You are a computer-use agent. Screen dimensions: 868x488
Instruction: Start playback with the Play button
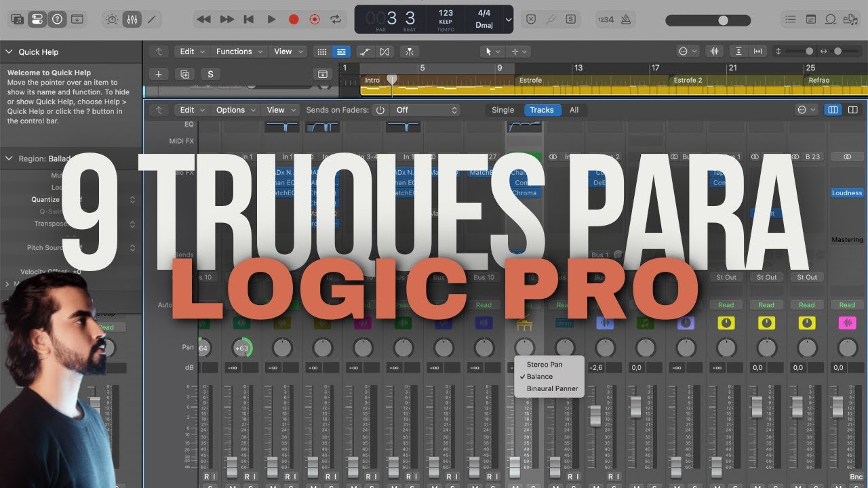point(271,20)
